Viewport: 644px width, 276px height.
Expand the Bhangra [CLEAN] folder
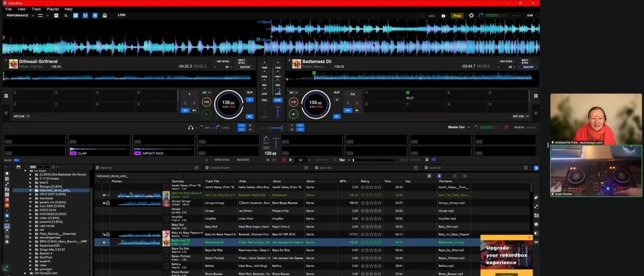30,186
